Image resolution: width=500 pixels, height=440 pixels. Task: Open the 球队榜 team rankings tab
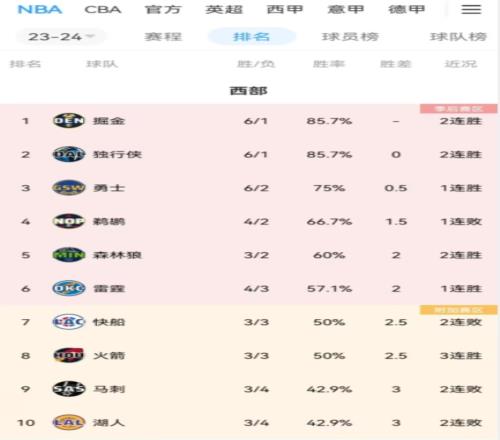coord(458,36)
